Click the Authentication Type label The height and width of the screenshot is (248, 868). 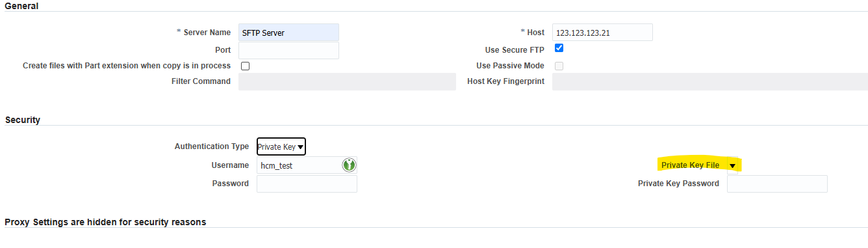coord(212,146)
